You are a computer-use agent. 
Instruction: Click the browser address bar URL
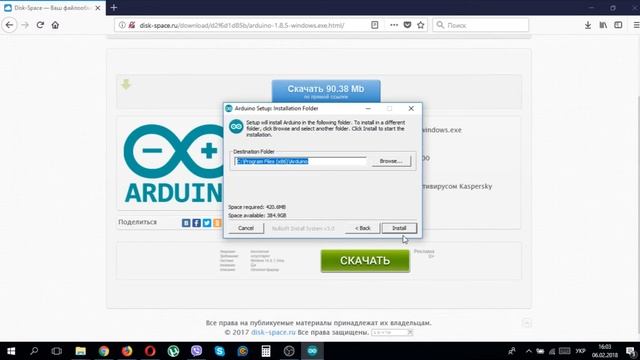pos(242,25)
